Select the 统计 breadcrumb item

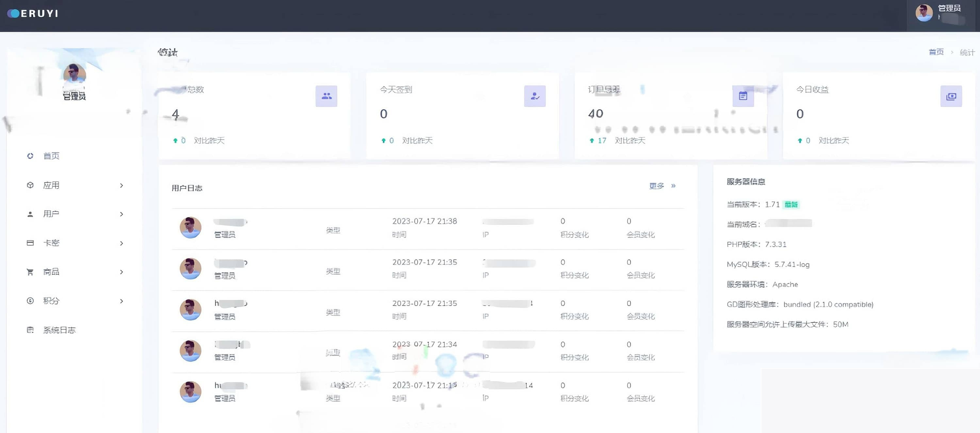[967, 52]
